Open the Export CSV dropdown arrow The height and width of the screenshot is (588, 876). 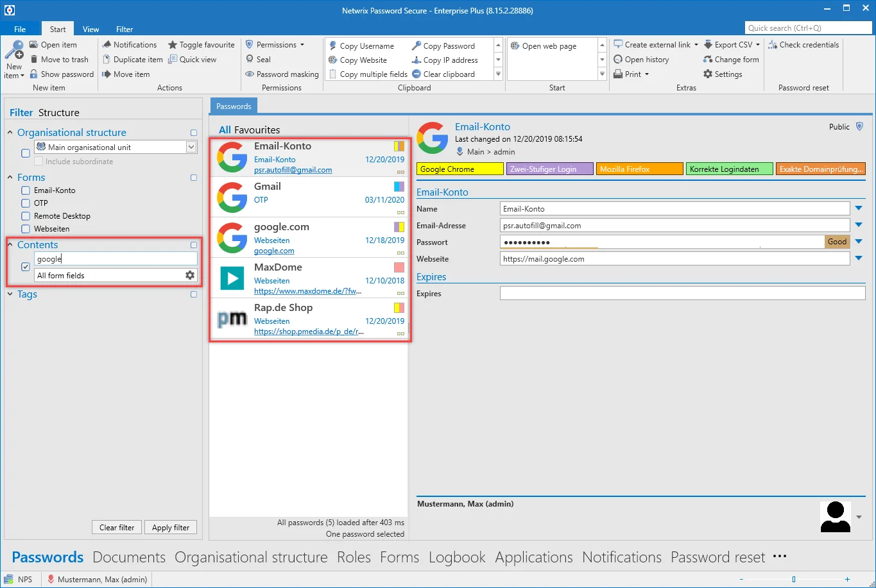point(757,45)
